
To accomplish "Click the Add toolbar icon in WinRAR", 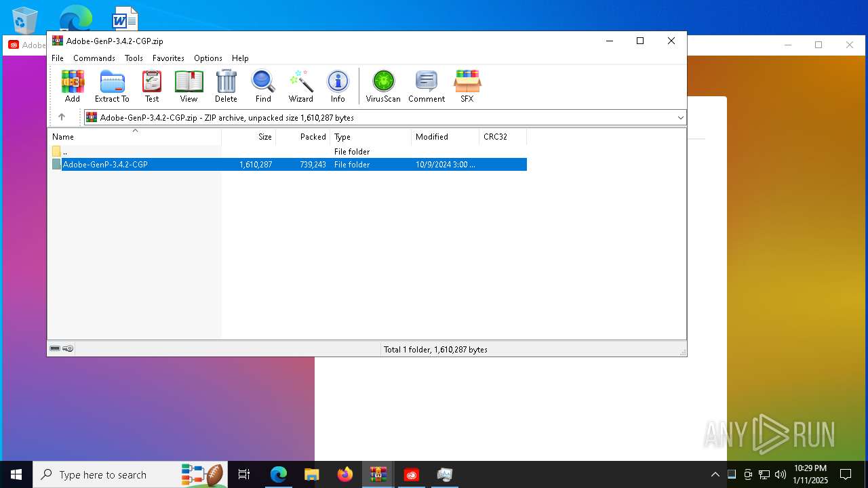I will click(x=73, y=86).
